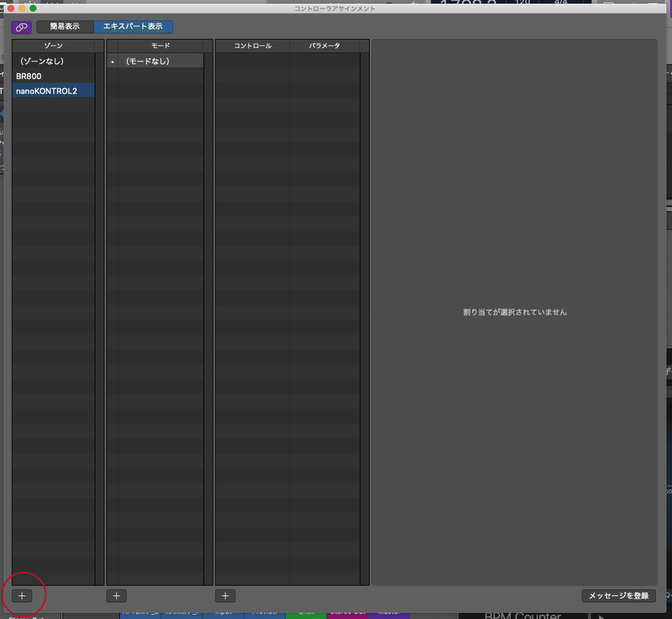Image resolution: width=672 pixels, height=619 pixels.
Task: Select the nanoKONTROL2 zone
Action: (54, 91)
